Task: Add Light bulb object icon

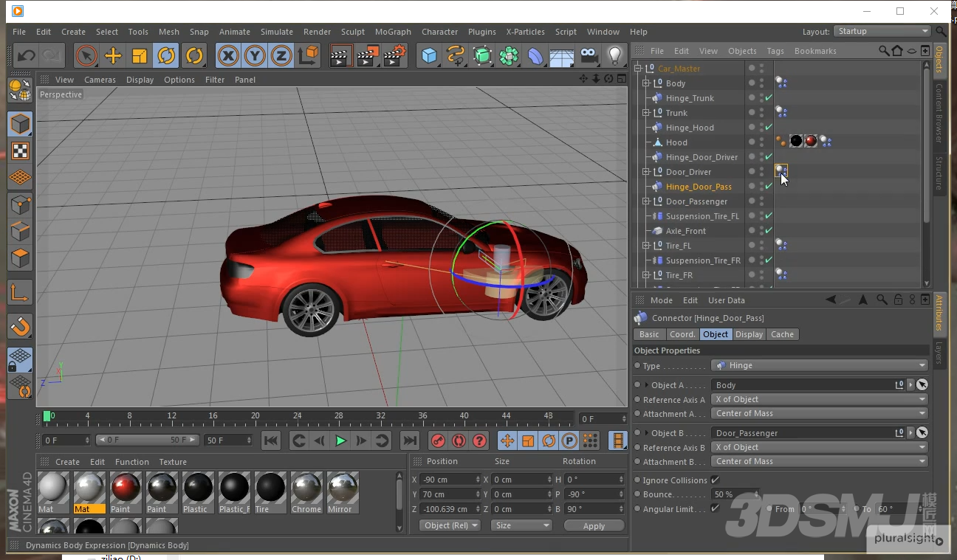Action: click(x=615, y=55)
